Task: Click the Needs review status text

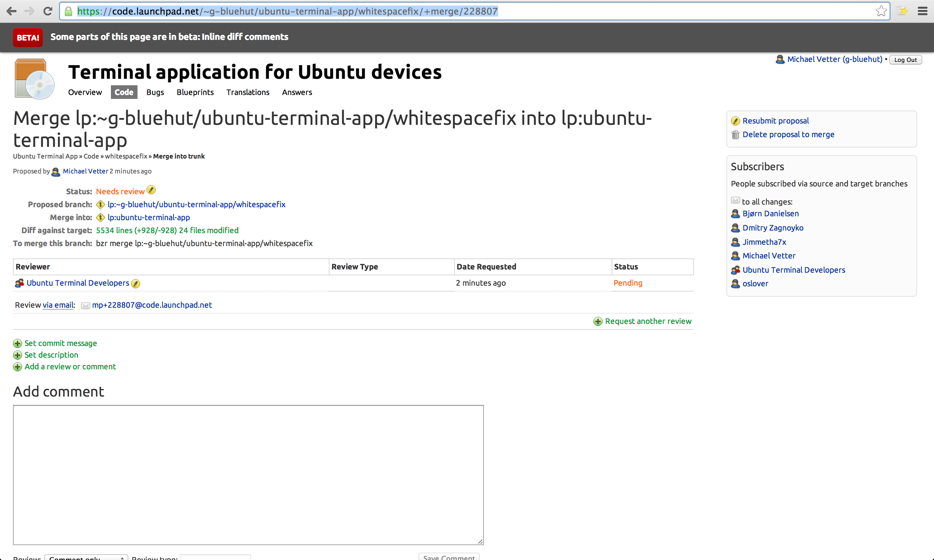Action: [120, 192]
